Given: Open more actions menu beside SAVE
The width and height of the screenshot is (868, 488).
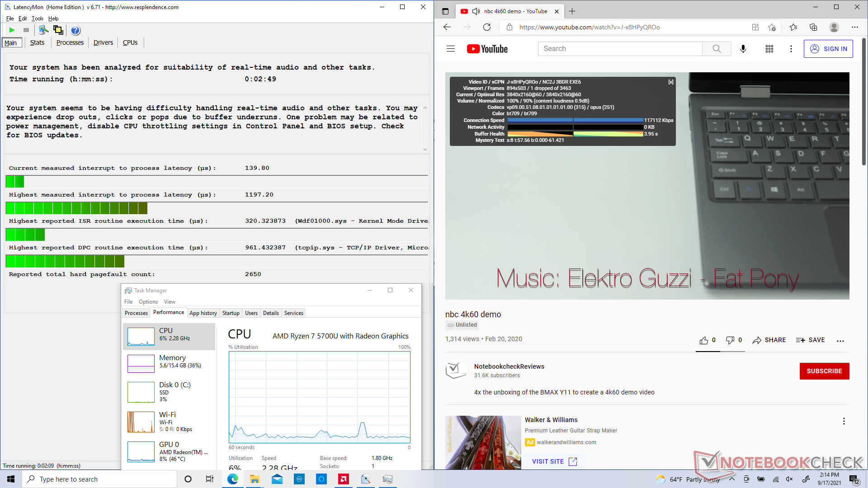Looking at the screenshot, I should (x=840, y=341).
